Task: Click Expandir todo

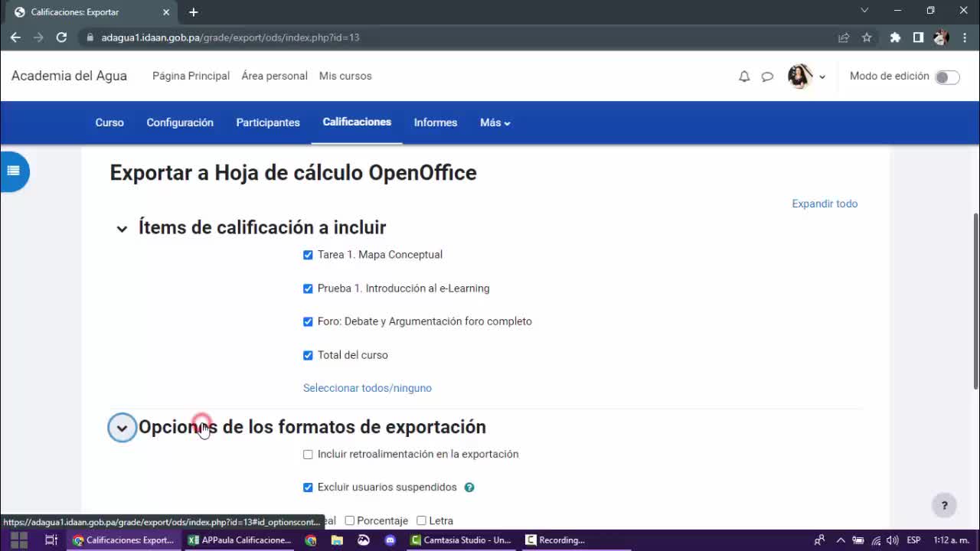Action: 825,204
